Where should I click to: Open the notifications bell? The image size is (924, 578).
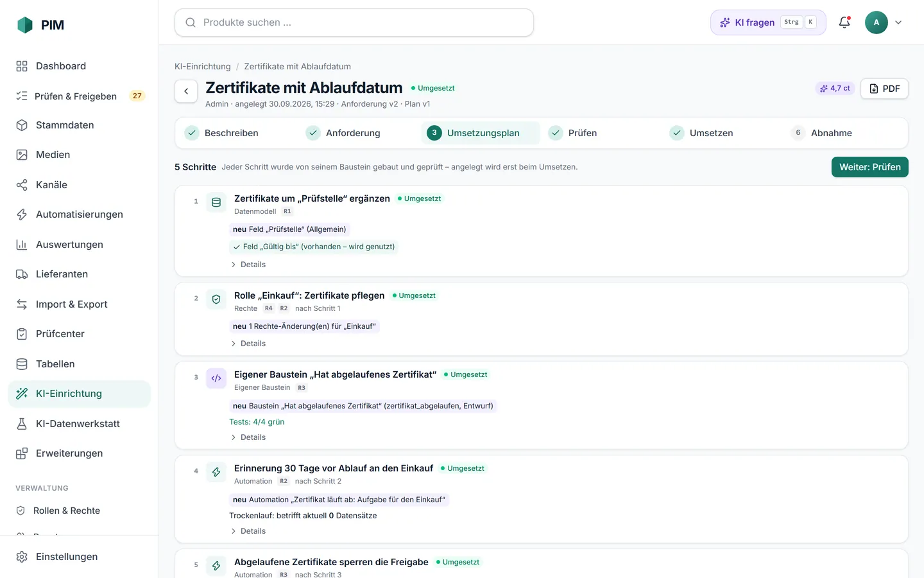tap(844, 22)
